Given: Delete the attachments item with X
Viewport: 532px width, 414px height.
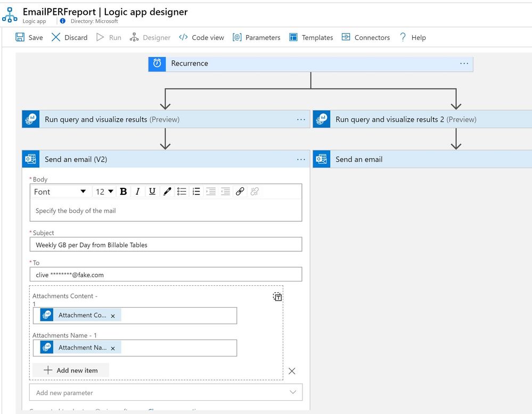Looking at the screenshot, I should click(x=292, y=371).
